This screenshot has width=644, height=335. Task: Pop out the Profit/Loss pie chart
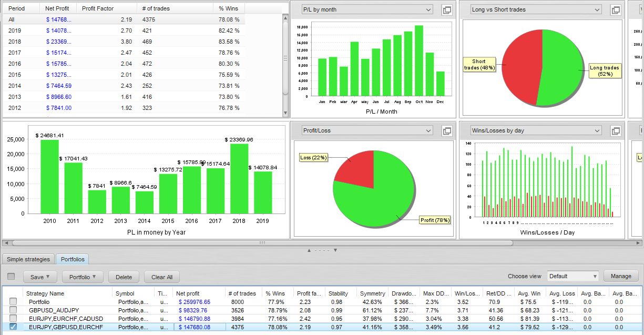click(x=447, y=131)
